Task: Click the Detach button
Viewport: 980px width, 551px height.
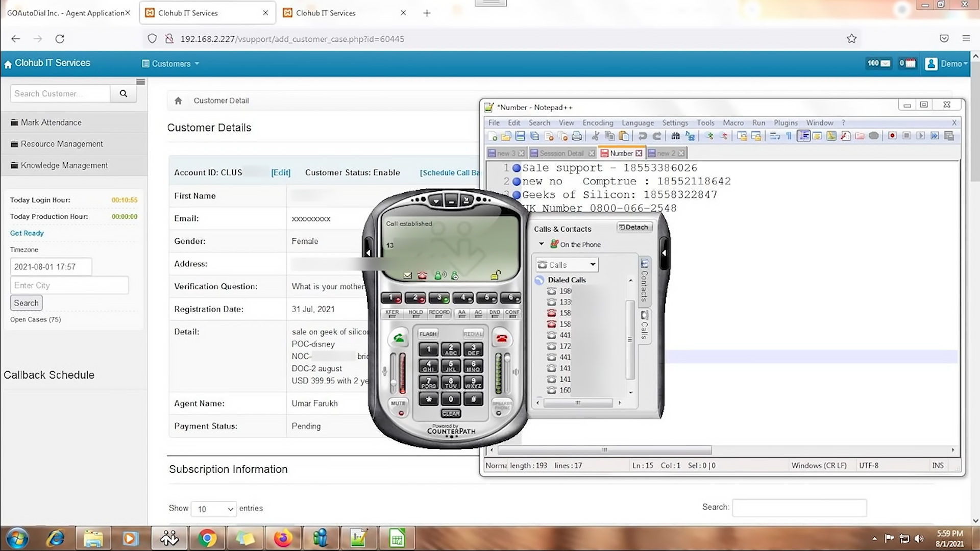Action: point(633,227)
